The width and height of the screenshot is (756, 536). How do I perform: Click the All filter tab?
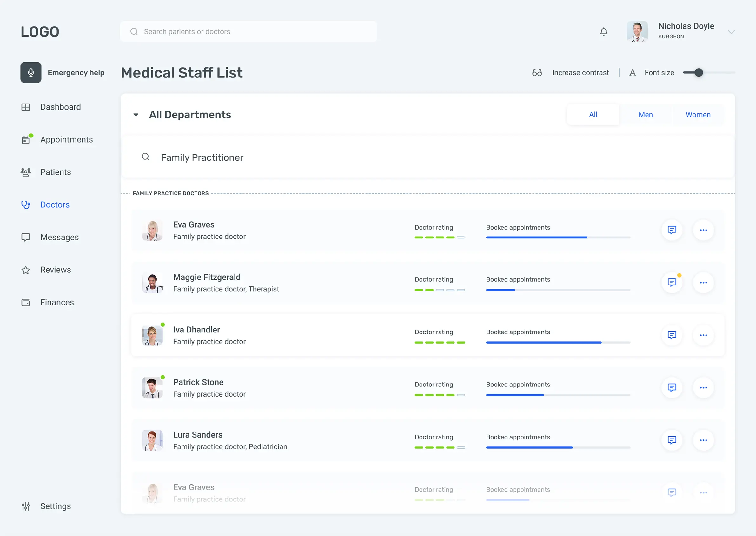[x=593, y=115]
